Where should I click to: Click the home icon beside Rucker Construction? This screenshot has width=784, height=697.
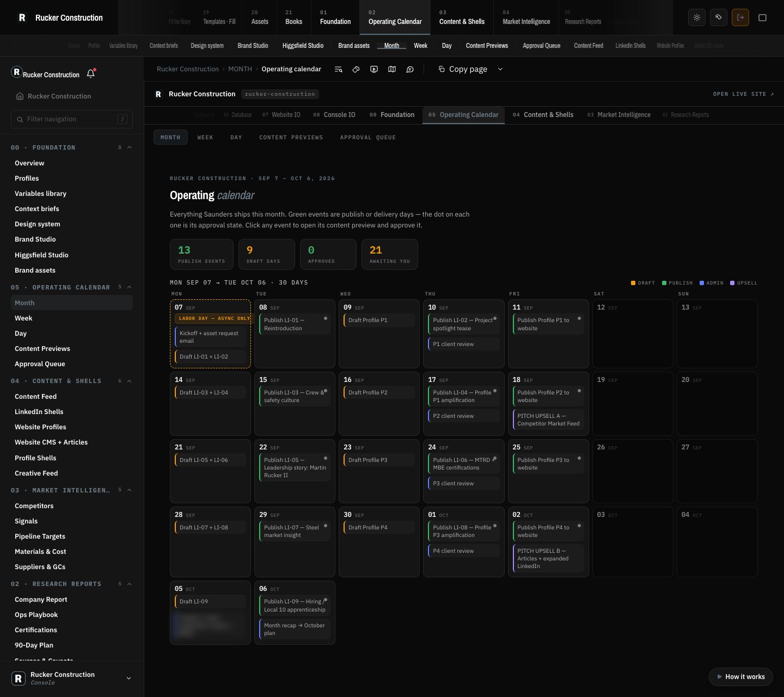(x=20, y=96)
